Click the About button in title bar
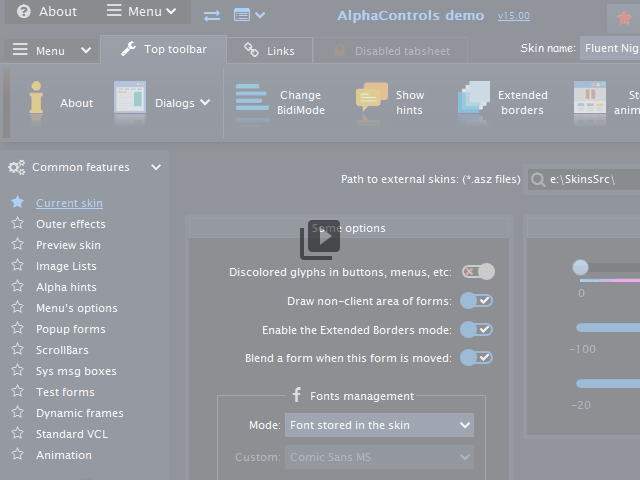The image size is (640, 480). click(47, 11)
